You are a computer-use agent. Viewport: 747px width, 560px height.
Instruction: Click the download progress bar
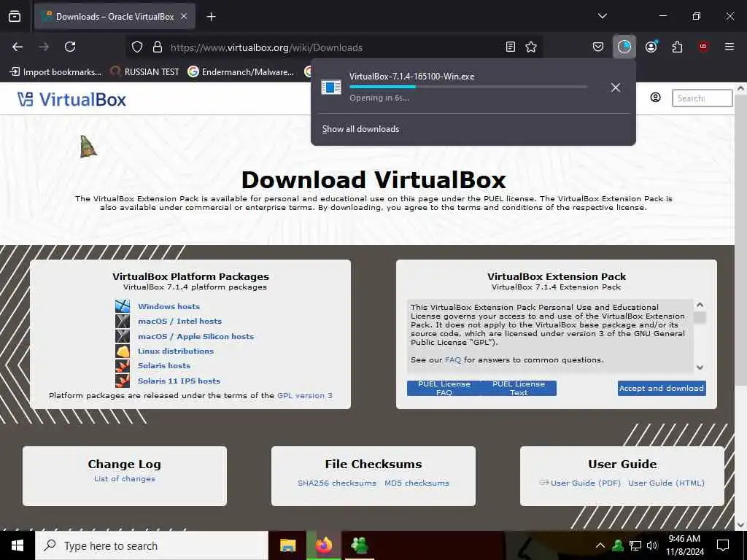pyautogui.click(x=468, y=87)
